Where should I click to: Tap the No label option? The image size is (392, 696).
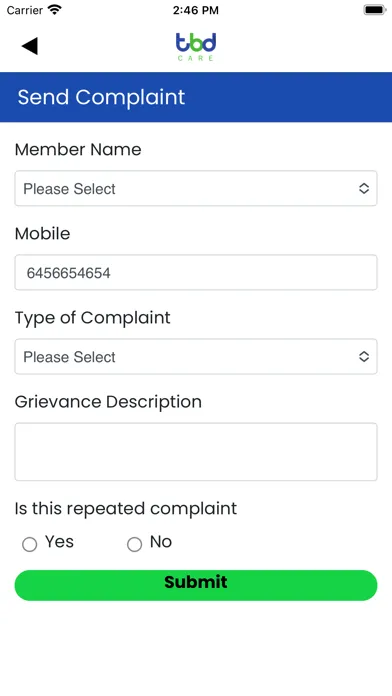click(161, 542)
